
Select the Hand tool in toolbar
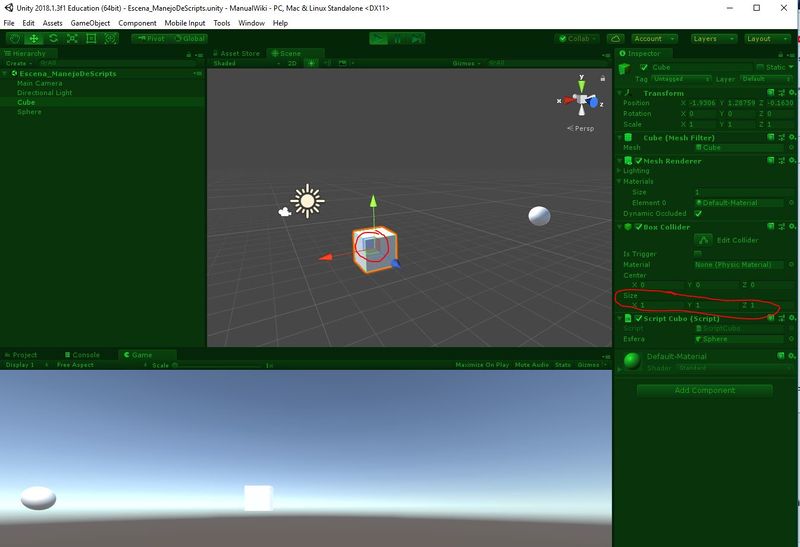click(x=15, y=39)
